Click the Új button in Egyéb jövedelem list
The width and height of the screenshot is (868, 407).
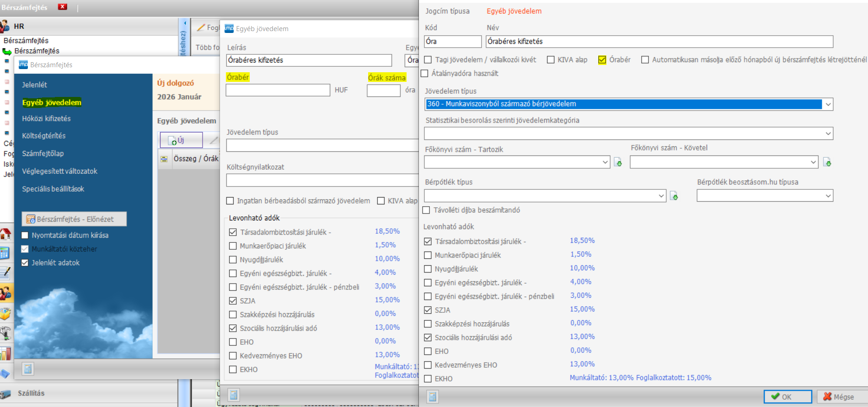(x=181, y=140)
